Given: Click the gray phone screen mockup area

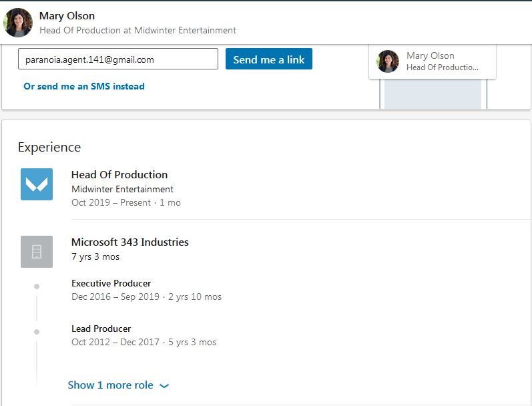Looking at the screenshot, I should point(433,93).
